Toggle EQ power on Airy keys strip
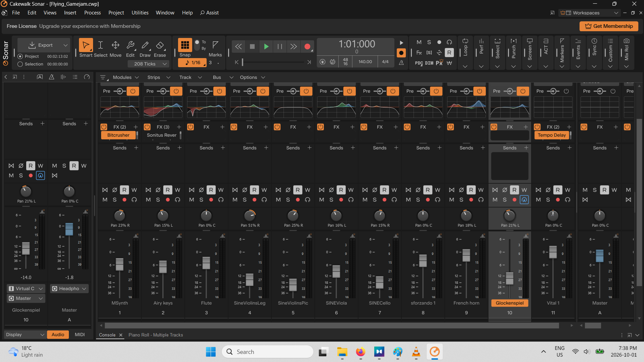The width and height of the screenshot is (644, 362). (176, 91)
